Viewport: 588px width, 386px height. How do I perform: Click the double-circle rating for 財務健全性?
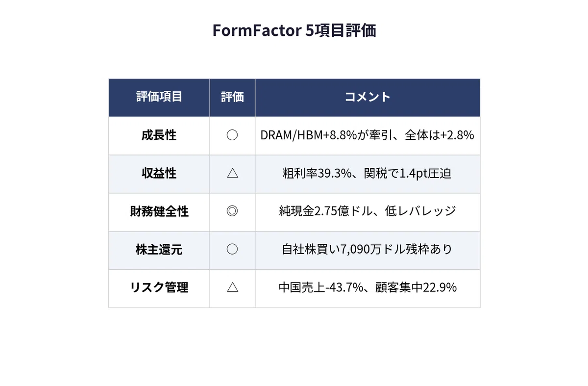(232, 212)
